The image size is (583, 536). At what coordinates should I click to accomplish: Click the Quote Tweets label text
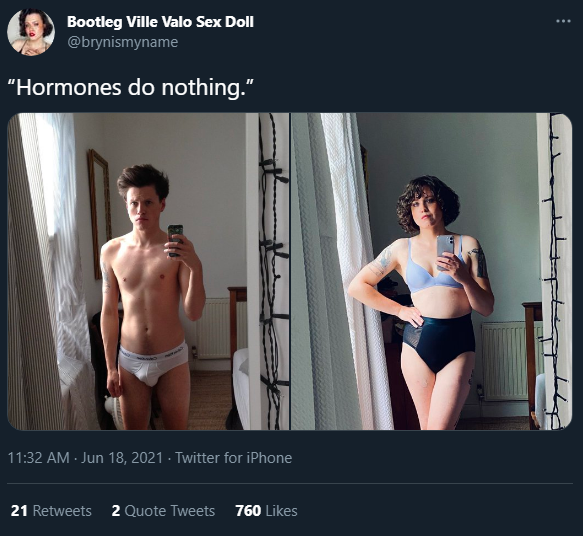click(x=170, y=511)
